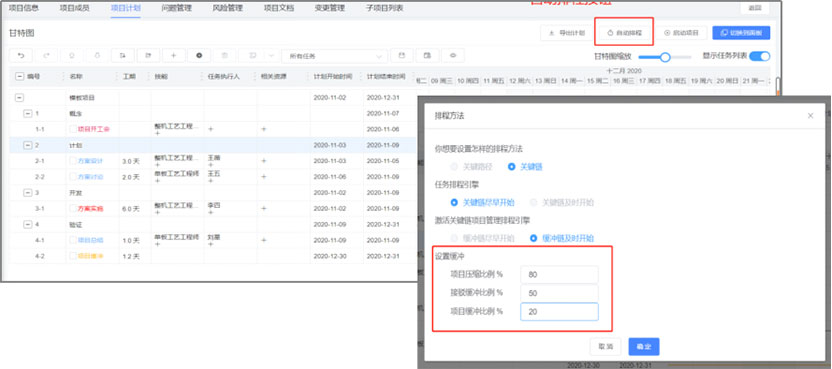Click the 自动排程 button
Image resolution: width=832 pixels, height=369 pixels.
[625, 33]
